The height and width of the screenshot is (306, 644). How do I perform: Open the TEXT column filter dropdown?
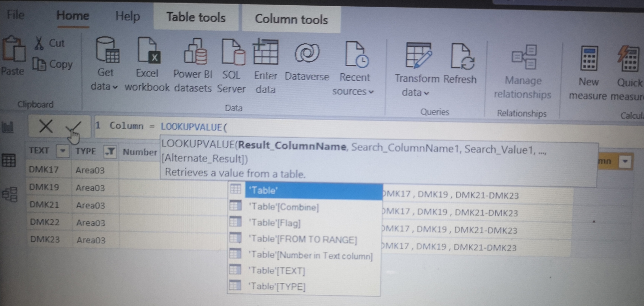pyautogui.click(x=63, y=151)
